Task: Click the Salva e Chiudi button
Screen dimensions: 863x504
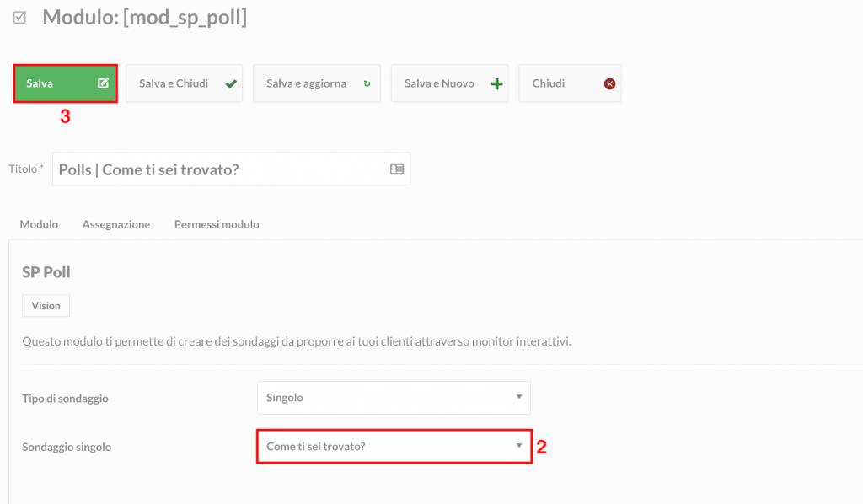Action: (184, 83)
